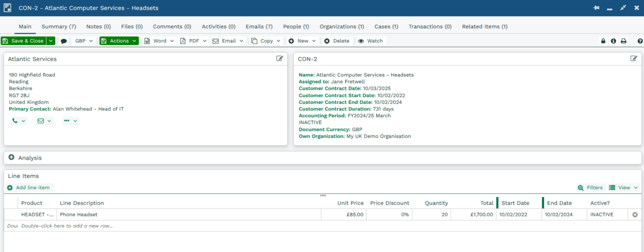Open the Notes (0) tab

98,26
